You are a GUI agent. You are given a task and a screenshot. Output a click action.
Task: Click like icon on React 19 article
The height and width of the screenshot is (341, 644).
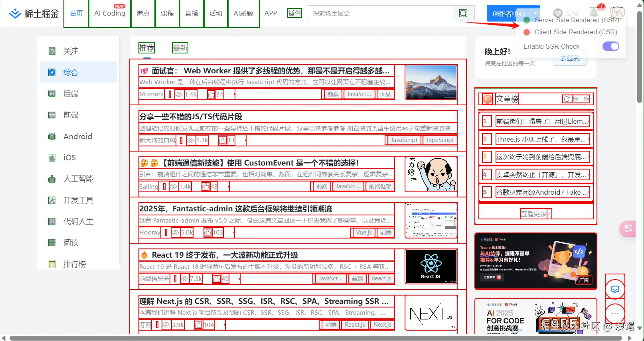[217, 279]
